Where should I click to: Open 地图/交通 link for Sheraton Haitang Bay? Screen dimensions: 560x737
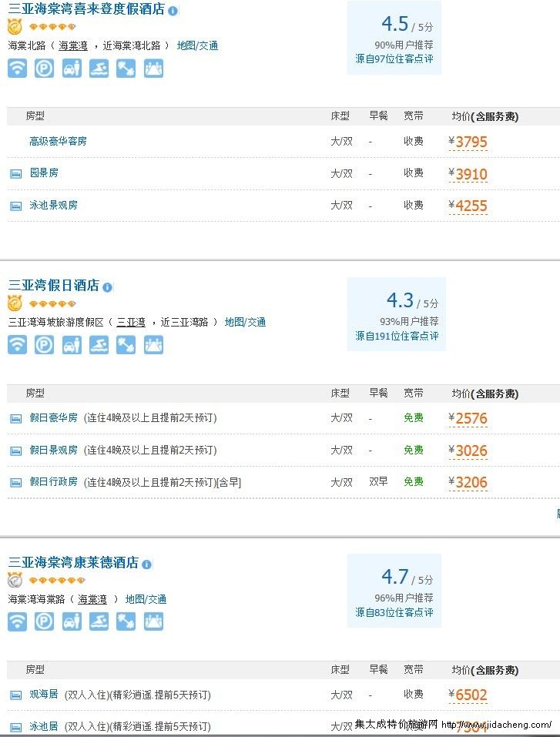(x=197, y=45)
